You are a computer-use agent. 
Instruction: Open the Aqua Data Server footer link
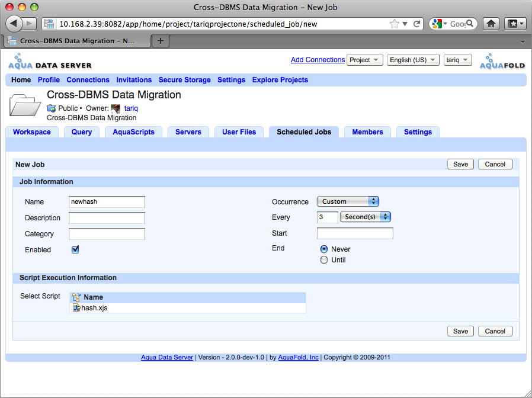coord(167,357)
